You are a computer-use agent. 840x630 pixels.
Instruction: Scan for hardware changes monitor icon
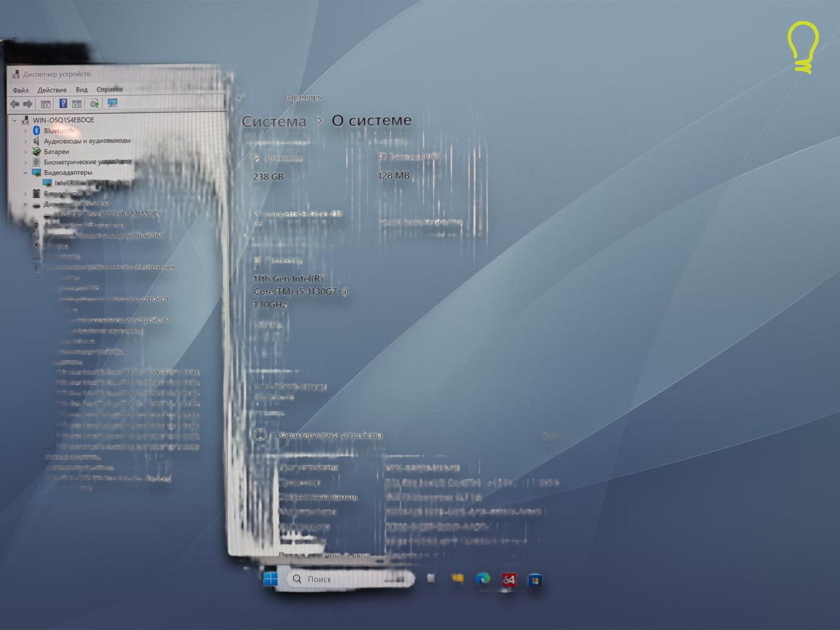click(x=112, y=104)
